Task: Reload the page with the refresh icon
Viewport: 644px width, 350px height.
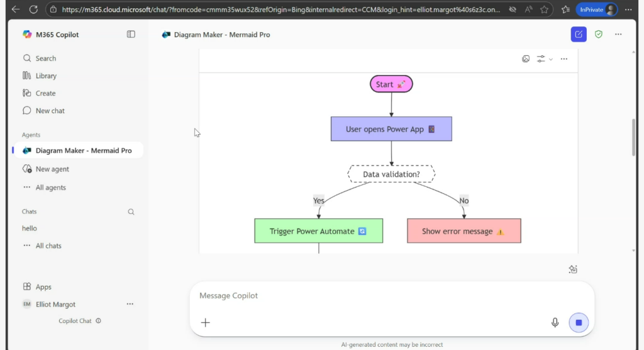Action: [x=34, y=9]
